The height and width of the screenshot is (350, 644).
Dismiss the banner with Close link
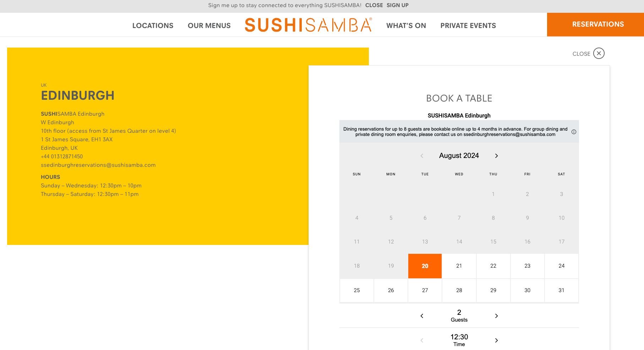click(x=374, y=5)
